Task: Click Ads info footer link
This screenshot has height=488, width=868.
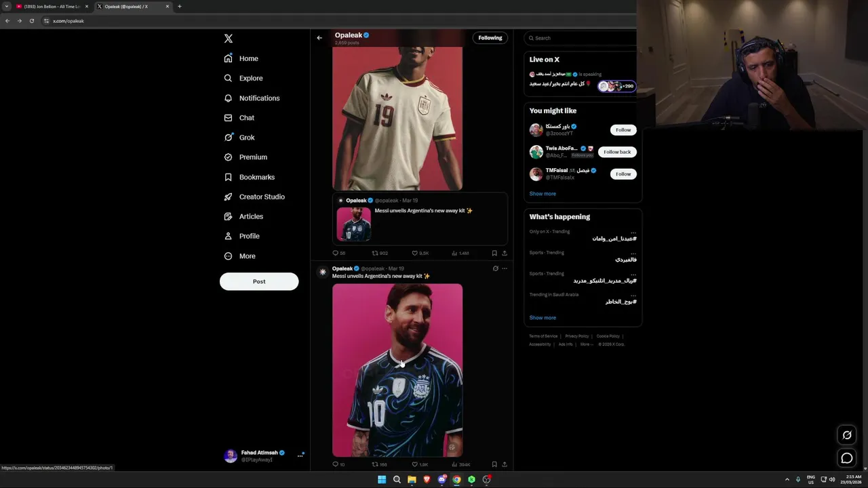Action: coord(566,344)
